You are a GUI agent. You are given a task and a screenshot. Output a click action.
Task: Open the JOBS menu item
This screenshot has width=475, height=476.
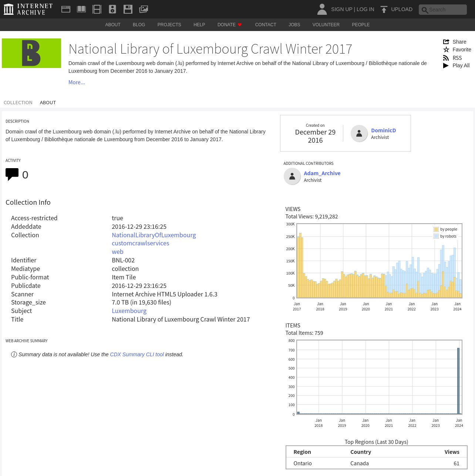click(x=294, y=25)
